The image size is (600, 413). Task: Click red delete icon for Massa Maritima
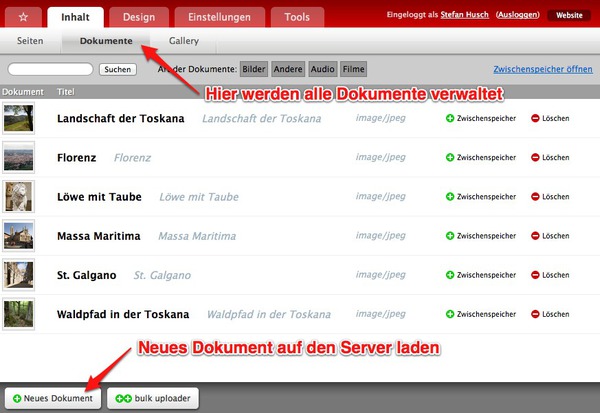pyautogui.click(x=535, y=236)
